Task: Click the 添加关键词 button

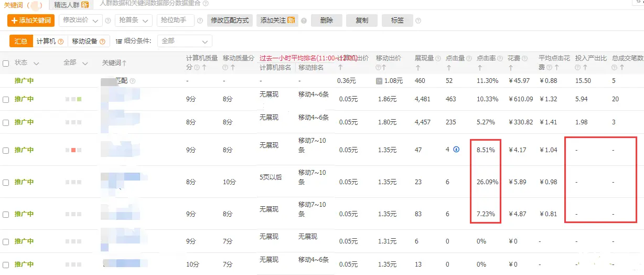Action: tap(31, 20)
